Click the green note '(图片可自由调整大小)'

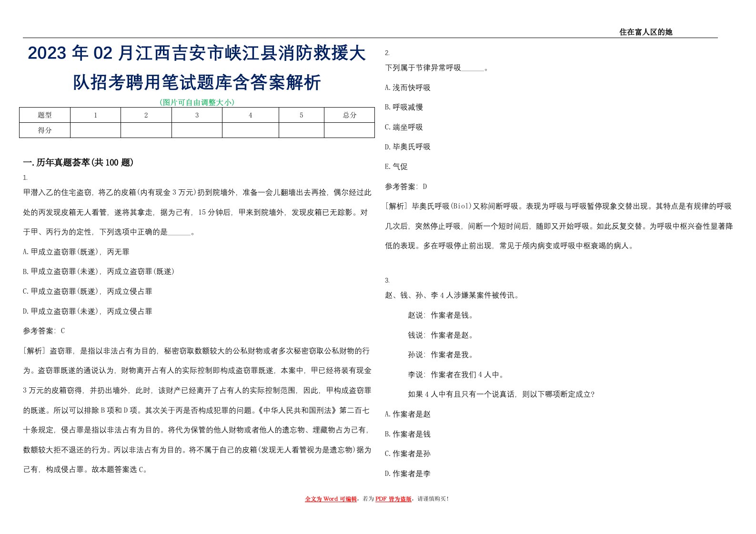point(197,102)
